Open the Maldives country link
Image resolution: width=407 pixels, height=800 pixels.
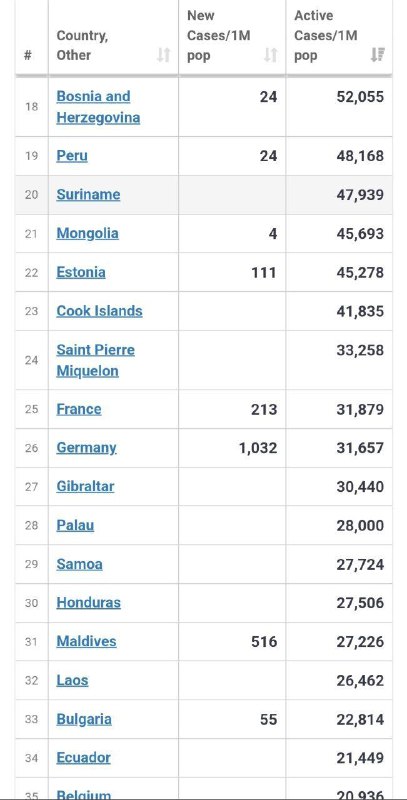[x=86, y=641]
